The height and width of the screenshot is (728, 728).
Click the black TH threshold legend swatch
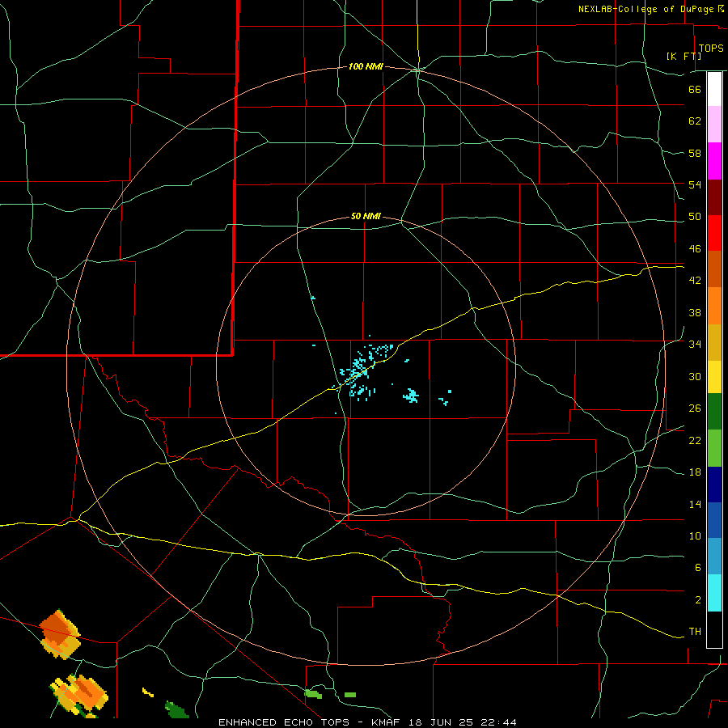point(714,629)
